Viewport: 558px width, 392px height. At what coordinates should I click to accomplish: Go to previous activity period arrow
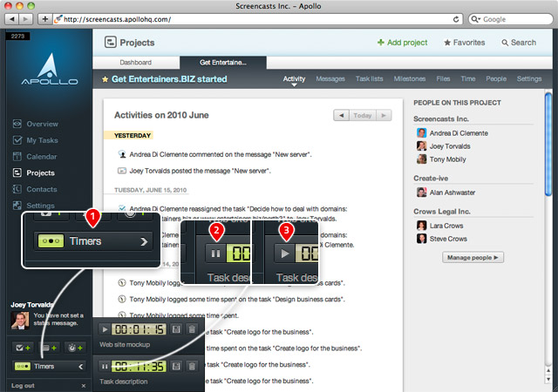(341, 115)
